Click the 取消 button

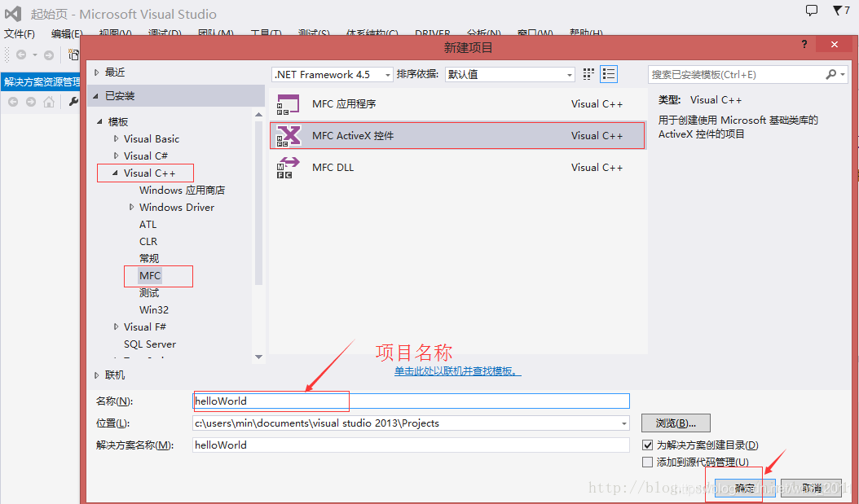(811, 489)
